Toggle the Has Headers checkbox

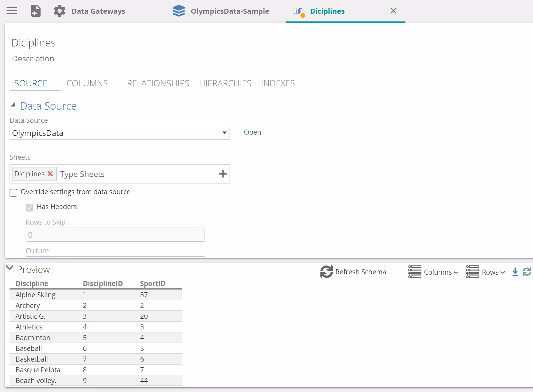[x=30, y=207]
